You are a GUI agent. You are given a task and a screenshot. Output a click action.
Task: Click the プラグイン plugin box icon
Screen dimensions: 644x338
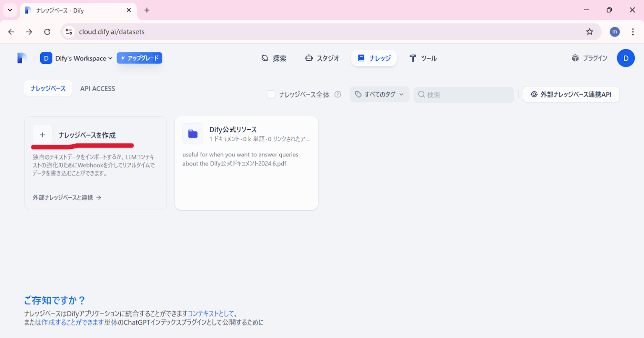[x=575, y=58]
